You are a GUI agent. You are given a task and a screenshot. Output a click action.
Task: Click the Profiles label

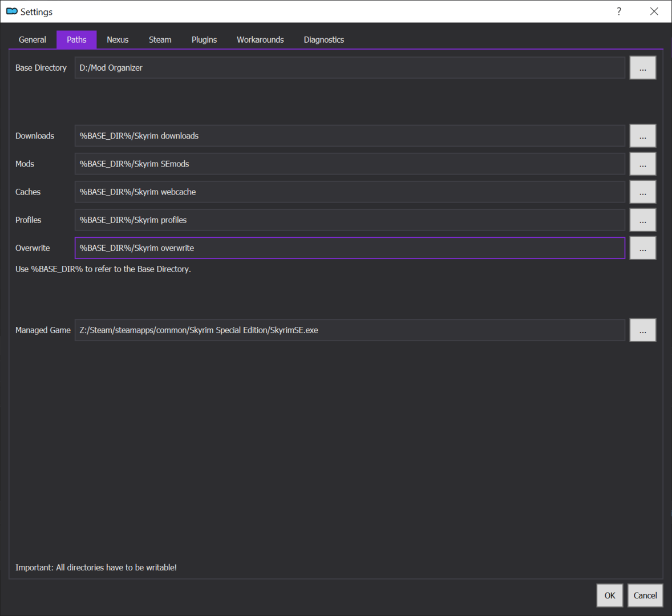pos(29,220)
